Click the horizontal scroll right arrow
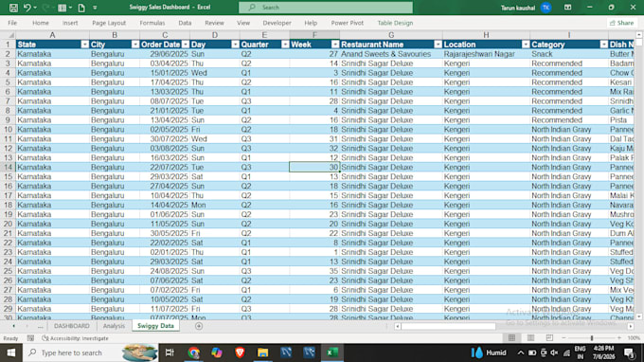 click(x=631, y=326)
